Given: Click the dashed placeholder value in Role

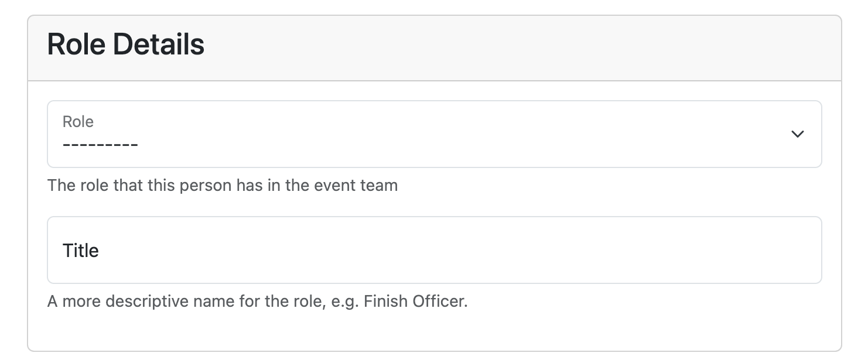Looking at the screenshot, I should 100,144.
